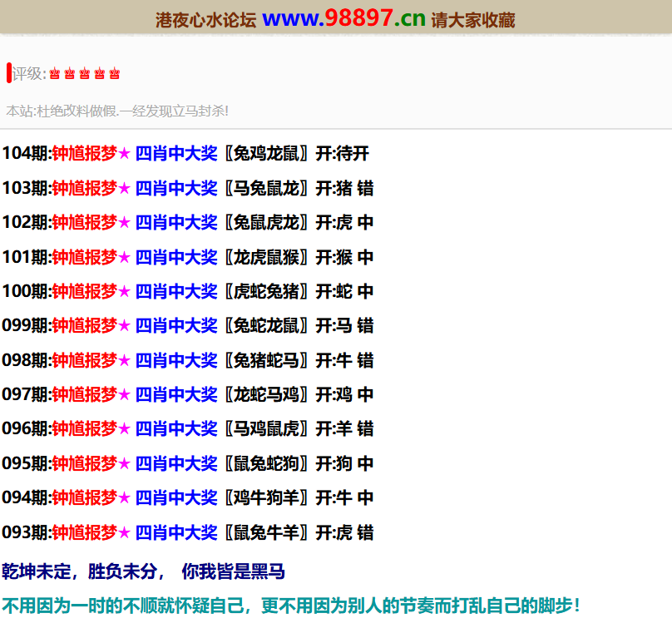Click 钟馗报梦 in the 103期 row
The image size is (672, 628).
(x=84, y=189)
